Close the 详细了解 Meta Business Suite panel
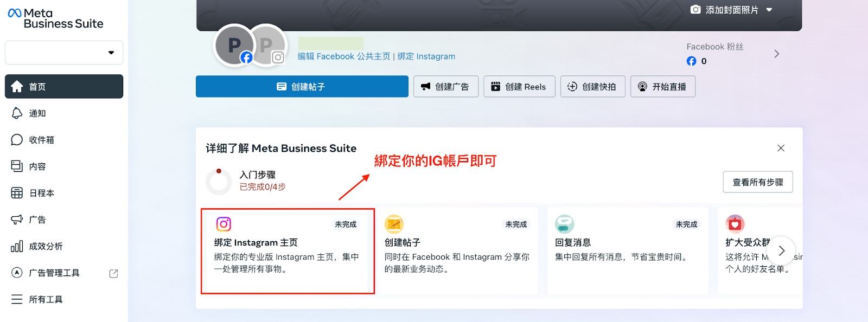Screen dimensions: 868x322 [781, 148]
